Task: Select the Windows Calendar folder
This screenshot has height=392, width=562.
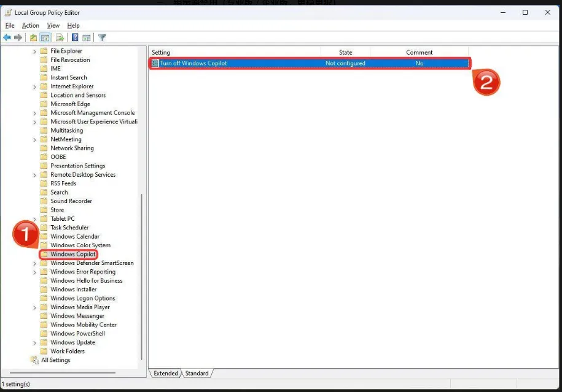Action: click(x=75, y=236)
